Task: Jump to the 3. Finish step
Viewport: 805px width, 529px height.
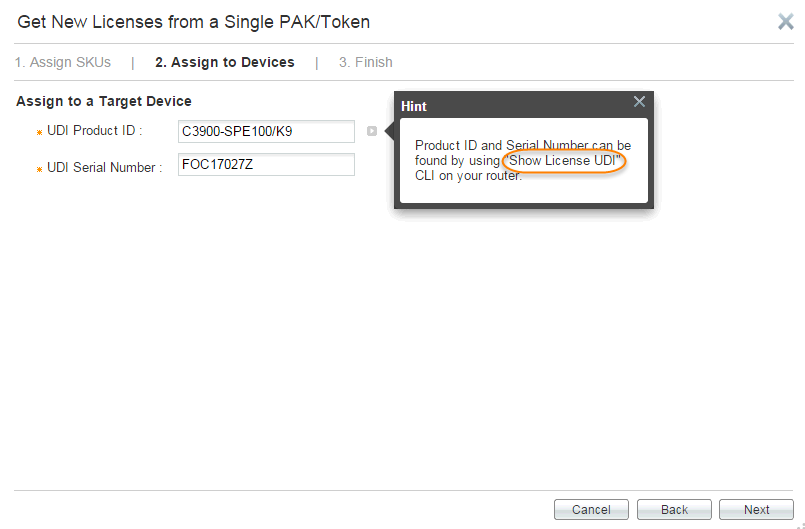Action: click(366, 62)
